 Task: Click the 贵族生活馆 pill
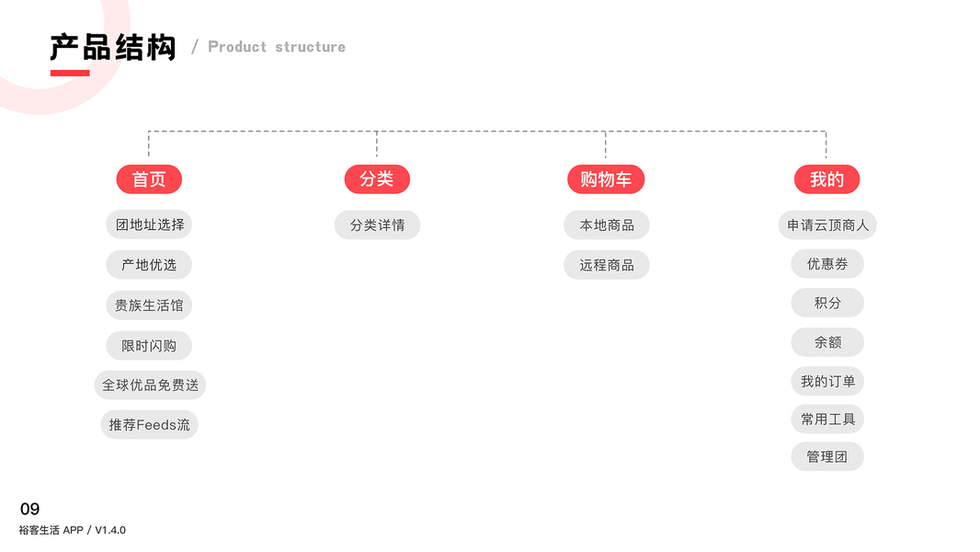point(149,305)
